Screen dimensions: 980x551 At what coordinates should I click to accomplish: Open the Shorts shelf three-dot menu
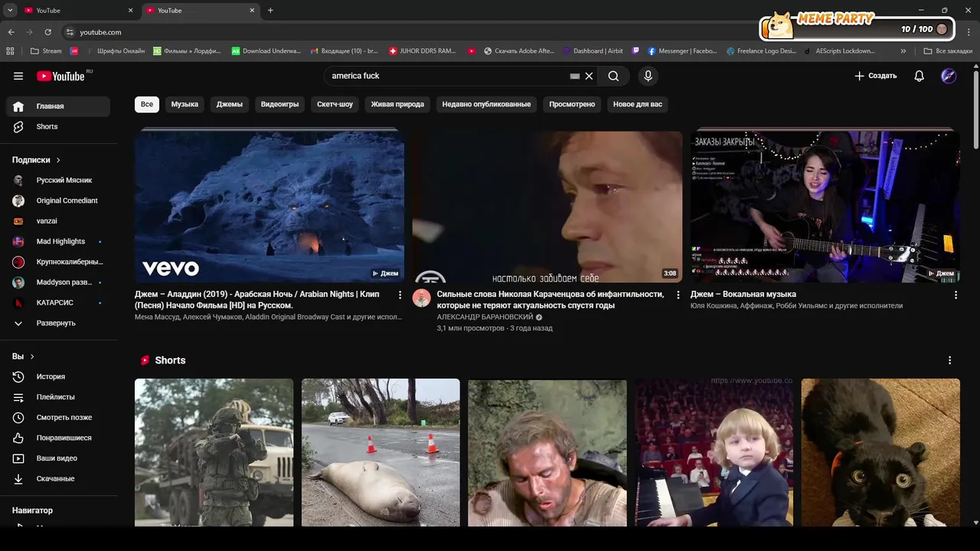[949, 360]
